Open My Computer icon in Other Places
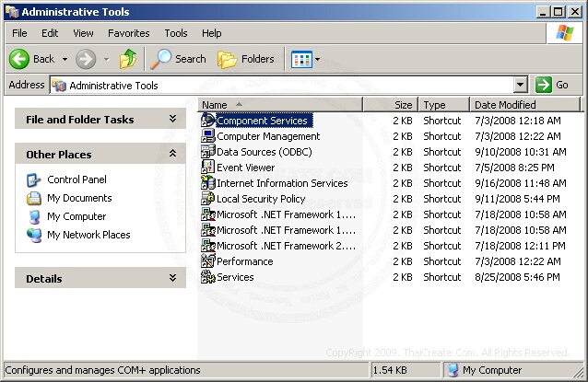 pyautogui.click(x=34, y=216)
